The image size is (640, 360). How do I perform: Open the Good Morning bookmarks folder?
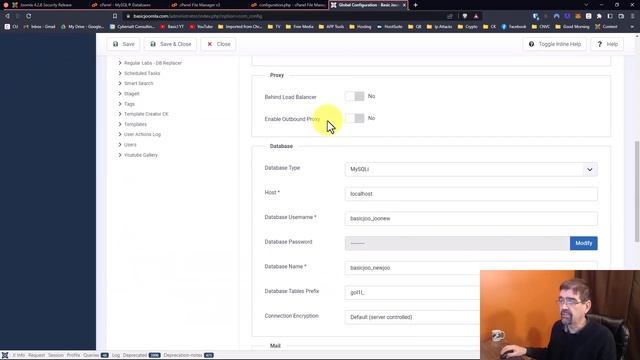[x=572, y=27]
